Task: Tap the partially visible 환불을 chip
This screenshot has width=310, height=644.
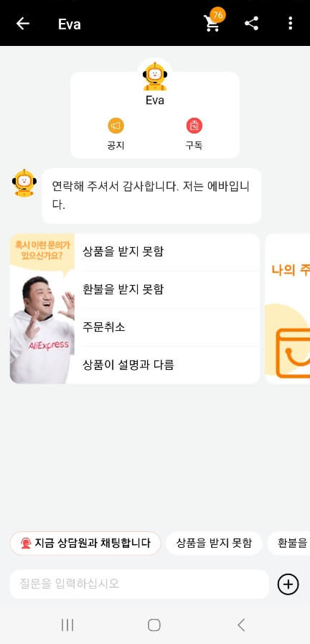Action: (288, 543)
